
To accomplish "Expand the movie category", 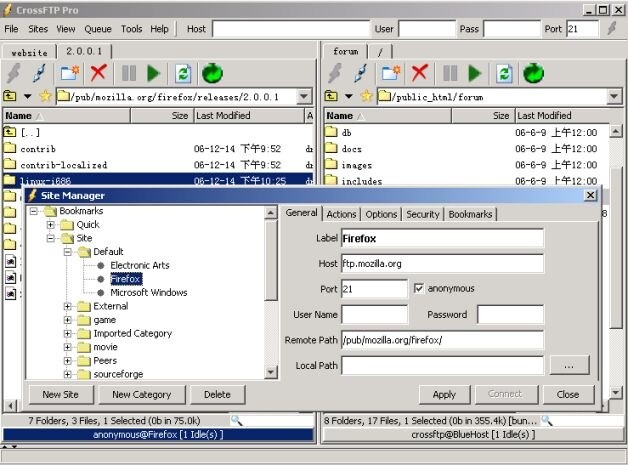I will click(x=67, y=347).
